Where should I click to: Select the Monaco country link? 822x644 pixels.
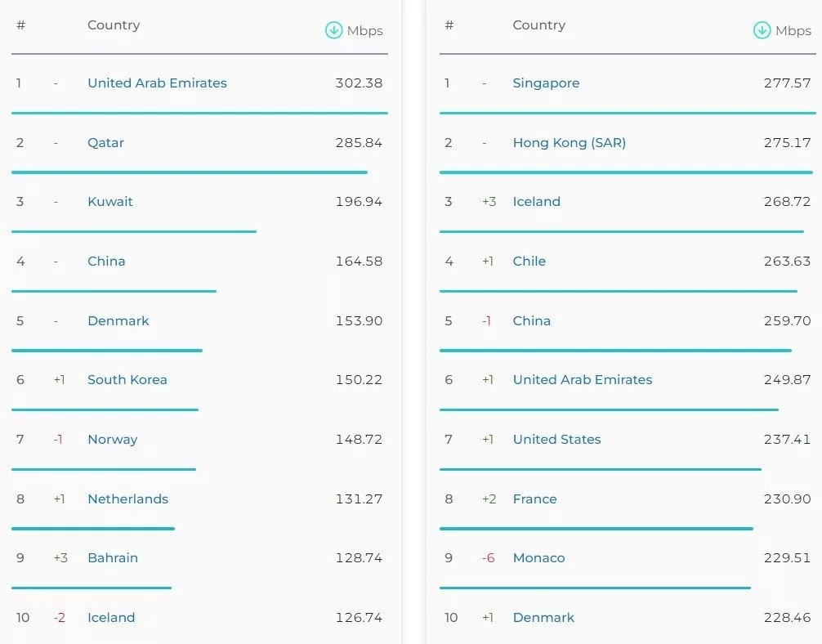pyautogui.click(x=538, y=558)
